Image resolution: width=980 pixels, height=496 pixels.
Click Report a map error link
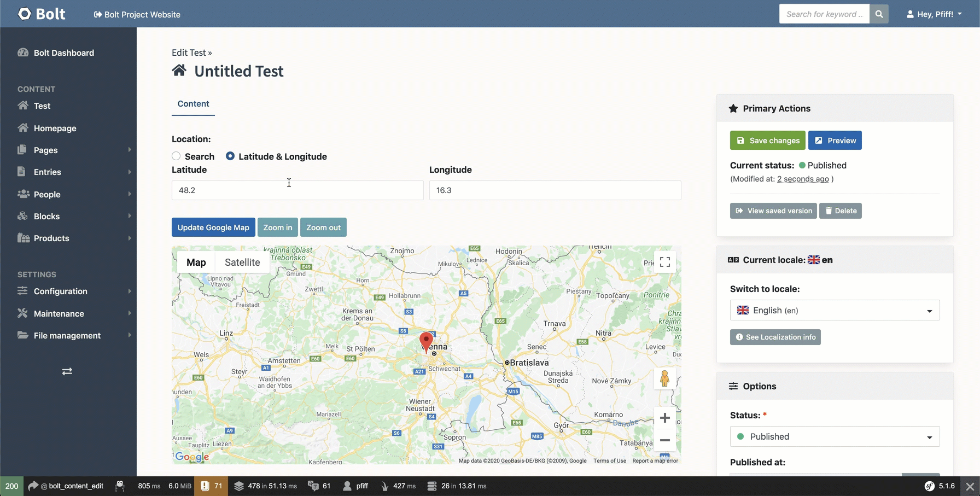tap(655, 461)
